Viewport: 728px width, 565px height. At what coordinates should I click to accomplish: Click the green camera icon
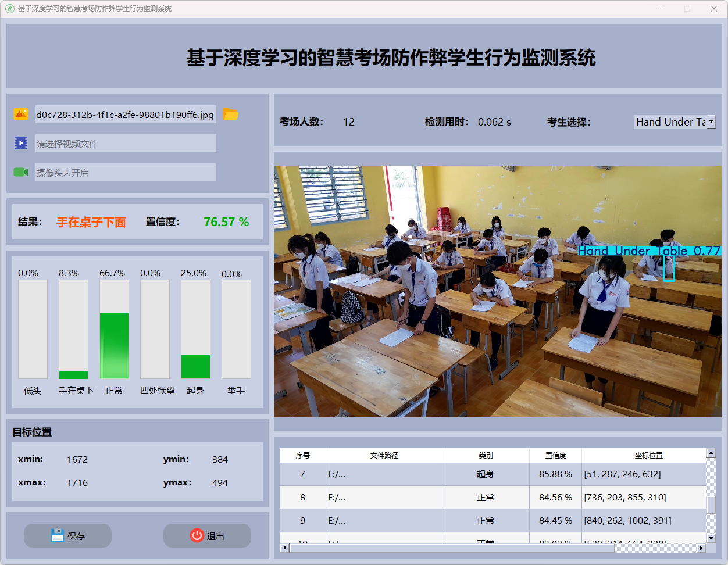tap(21, 172)
